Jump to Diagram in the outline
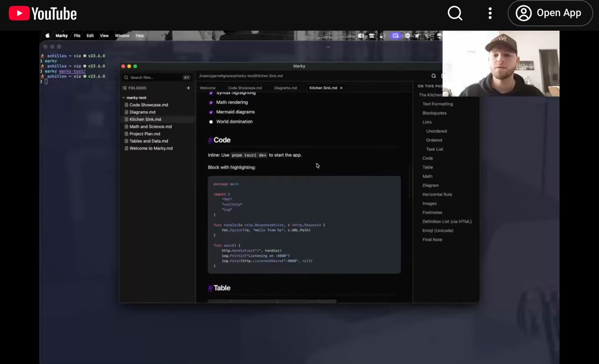The width and height of the screenshot is (599, 364). 431,185
